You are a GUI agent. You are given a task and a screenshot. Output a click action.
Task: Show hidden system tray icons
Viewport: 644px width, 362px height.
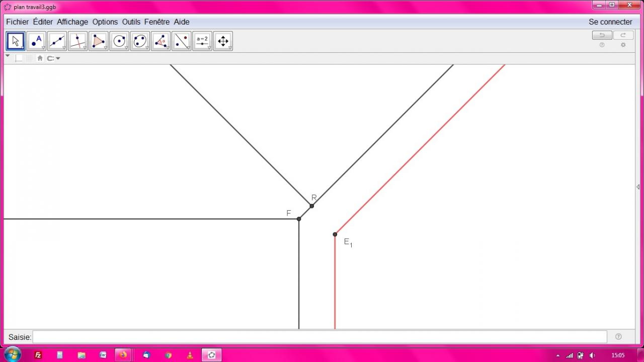click(x=557, y=355)
